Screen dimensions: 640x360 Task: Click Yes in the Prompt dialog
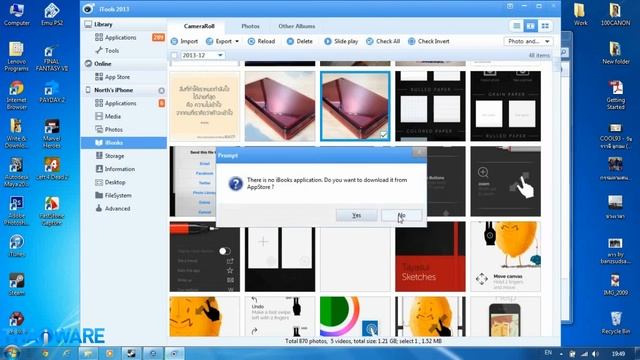pos(356,215)
